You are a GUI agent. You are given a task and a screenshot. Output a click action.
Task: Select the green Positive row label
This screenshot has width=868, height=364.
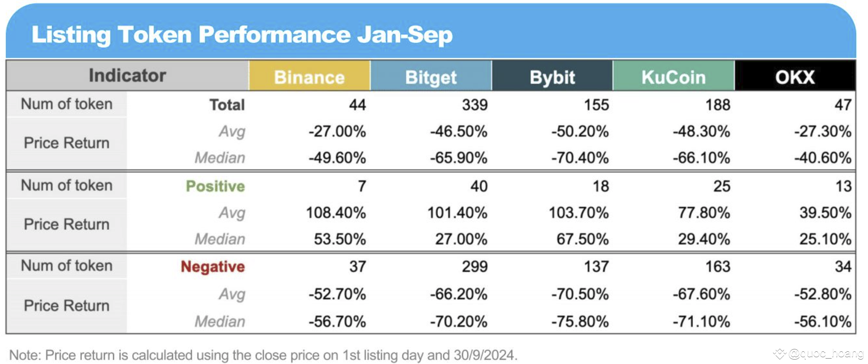pos(215,186)
